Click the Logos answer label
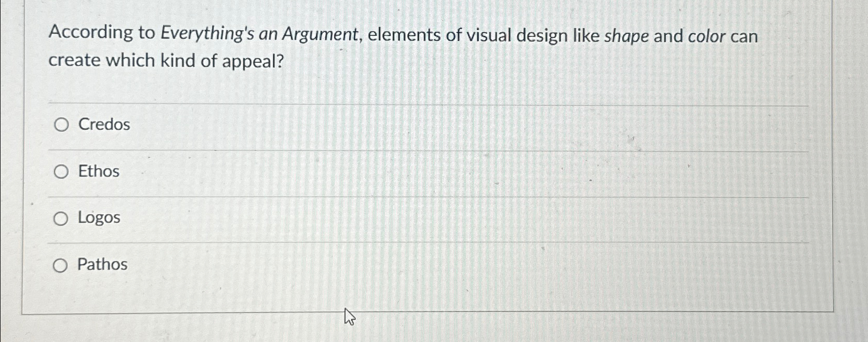Image resolution: width=868 pixels, height=342 pixels. point(98,218)
